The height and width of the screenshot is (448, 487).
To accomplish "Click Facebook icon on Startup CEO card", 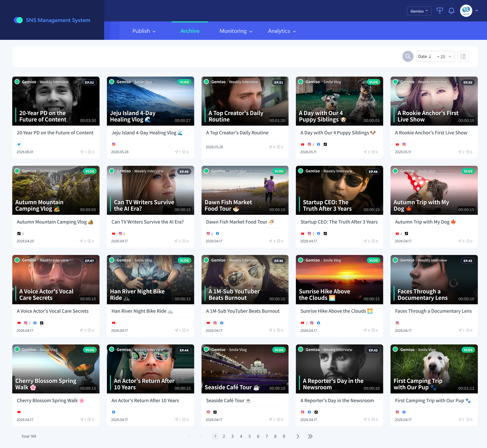I will point(318,234).
